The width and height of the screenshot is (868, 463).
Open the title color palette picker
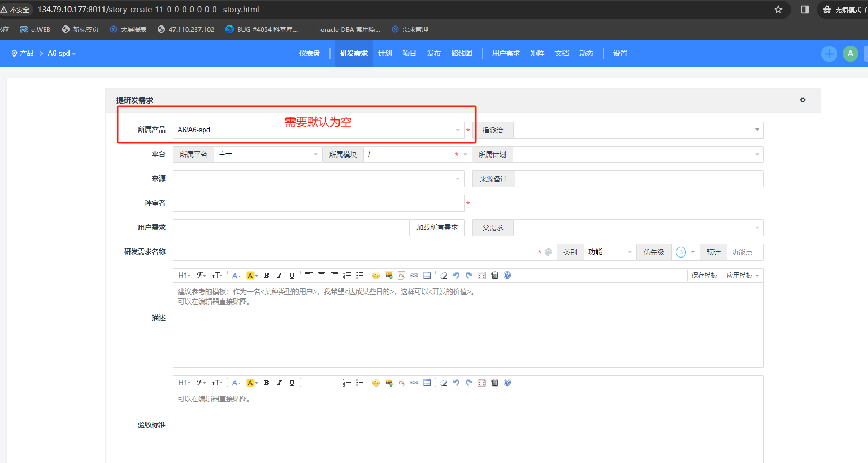coord(549,252)
